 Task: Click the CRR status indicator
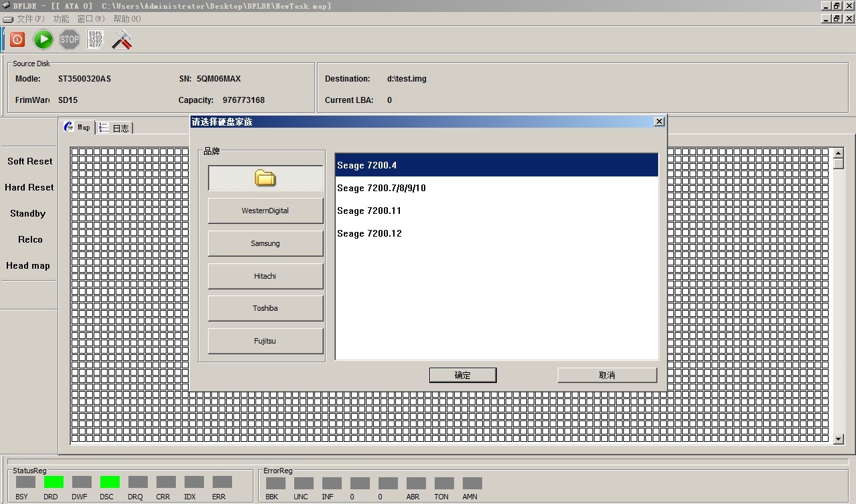pyautogui.click(x=166, y=482)
